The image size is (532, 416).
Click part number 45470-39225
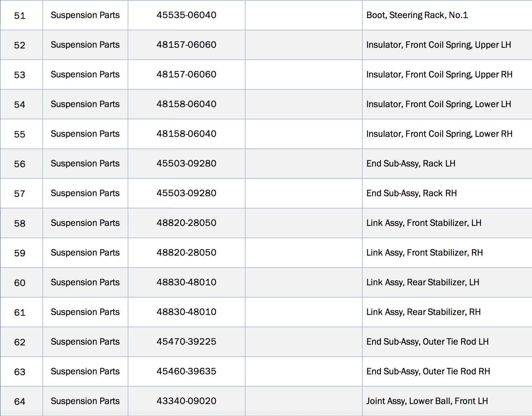186,341
